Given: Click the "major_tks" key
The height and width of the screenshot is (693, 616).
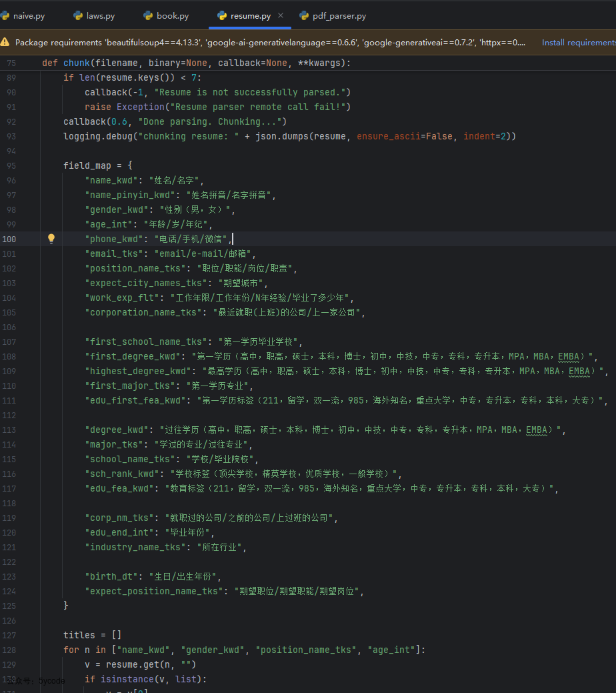Looking at the screenshot, I should pos(114,445).
